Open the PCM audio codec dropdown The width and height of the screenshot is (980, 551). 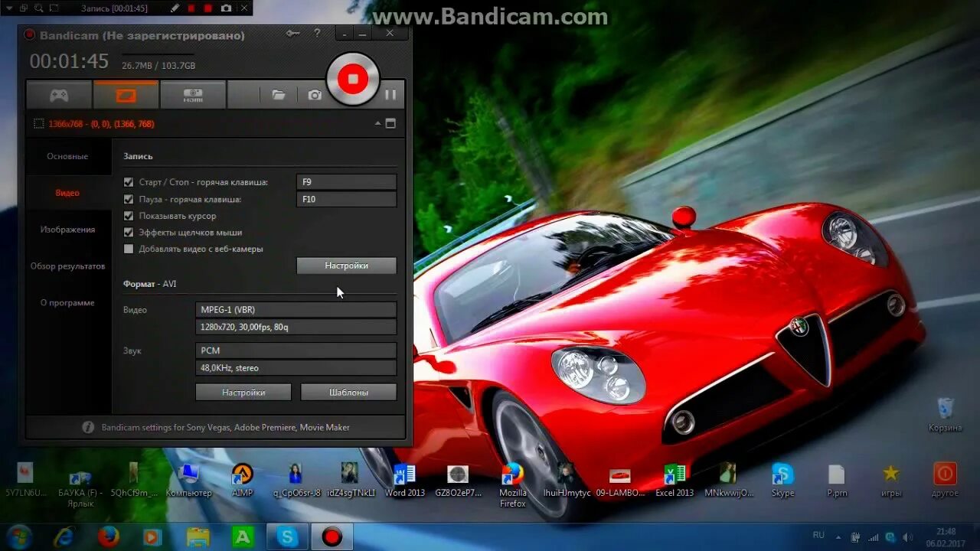click(296, 350)
